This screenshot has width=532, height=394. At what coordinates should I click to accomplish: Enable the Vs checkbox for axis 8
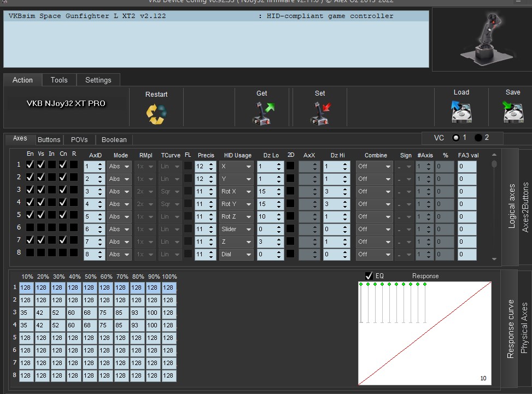41,252
